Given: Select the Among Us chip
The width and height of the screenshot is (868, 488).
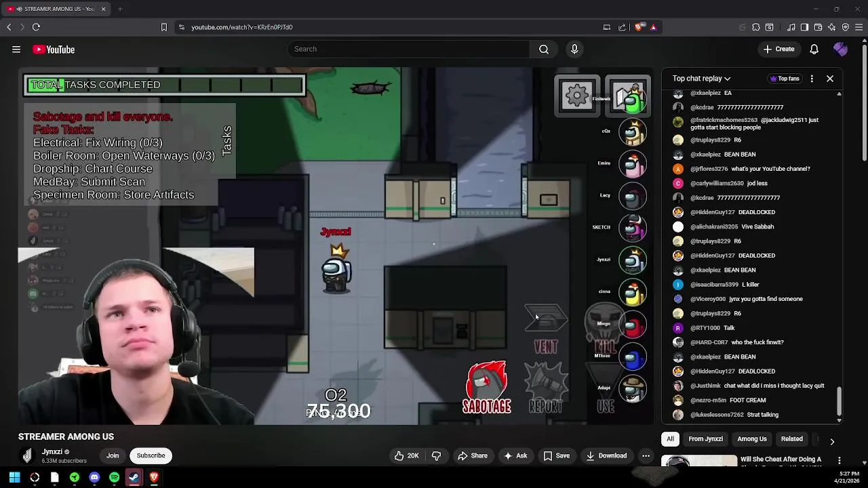Looking at the screenshot, I should tap(751, 439).
